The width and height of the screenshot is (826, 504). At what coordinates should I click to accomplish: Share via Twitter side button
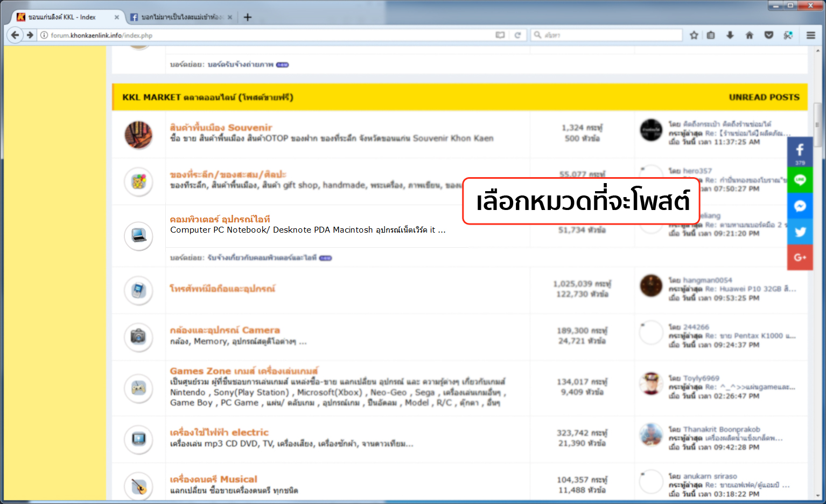(800, 232)
